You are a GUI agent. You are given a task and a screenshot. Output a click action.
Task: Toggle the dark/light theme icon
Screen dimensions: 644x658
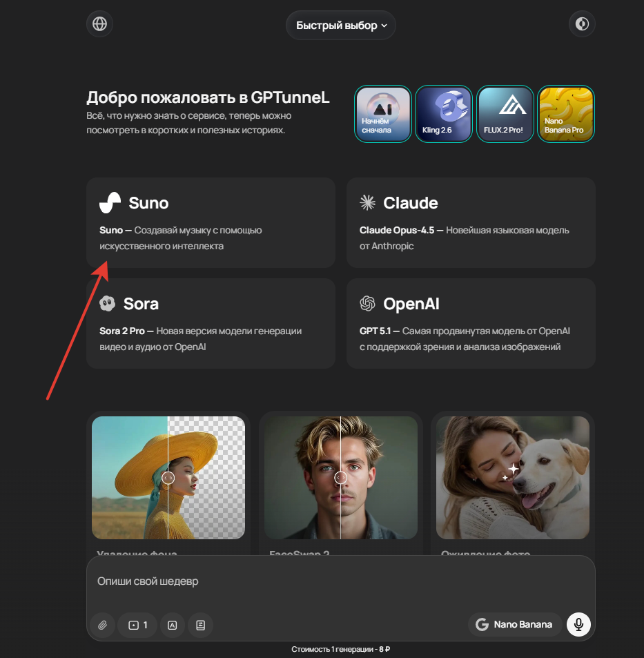click(x=581, y=24)
